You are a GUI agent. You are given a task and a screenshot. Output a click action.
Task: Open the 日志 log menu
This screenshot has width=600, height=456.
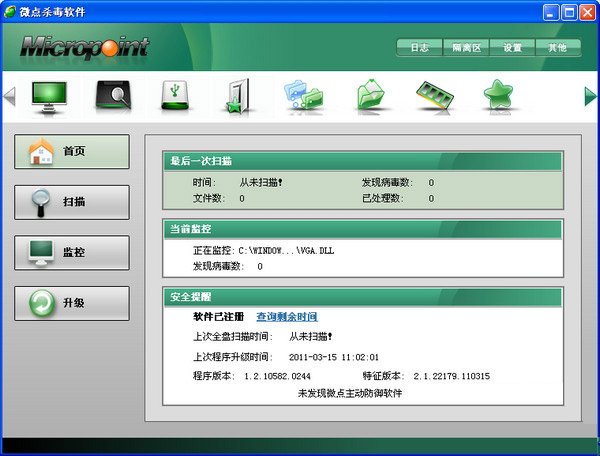(x=419, y=47)
